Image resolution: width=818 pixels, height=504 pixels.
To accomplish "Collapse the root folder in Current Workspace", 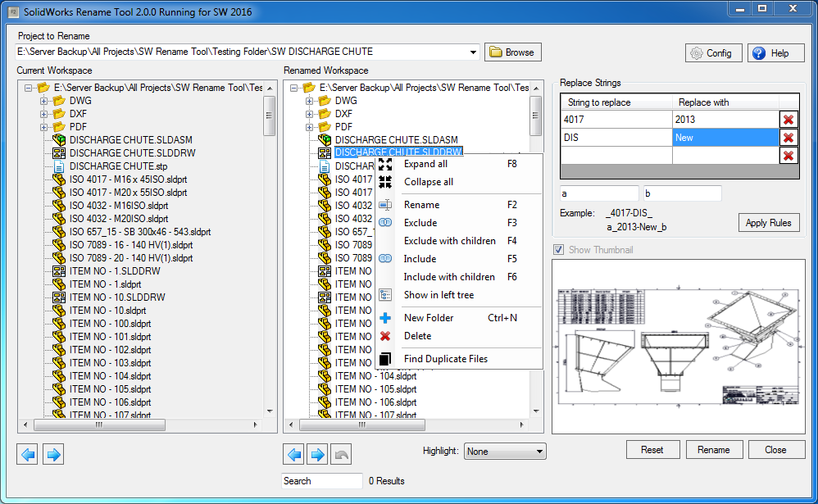I will click(x=28, y=88).
